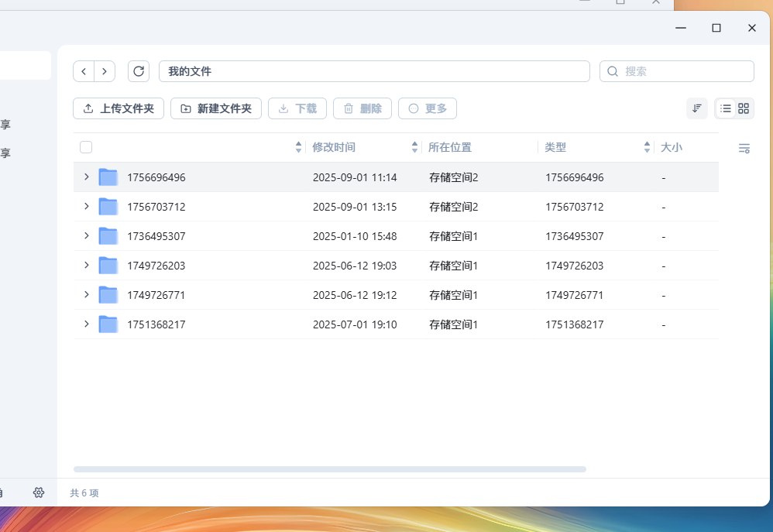Go back with the left arrow button
Screen dimensions: 773x532
(84, 71)
